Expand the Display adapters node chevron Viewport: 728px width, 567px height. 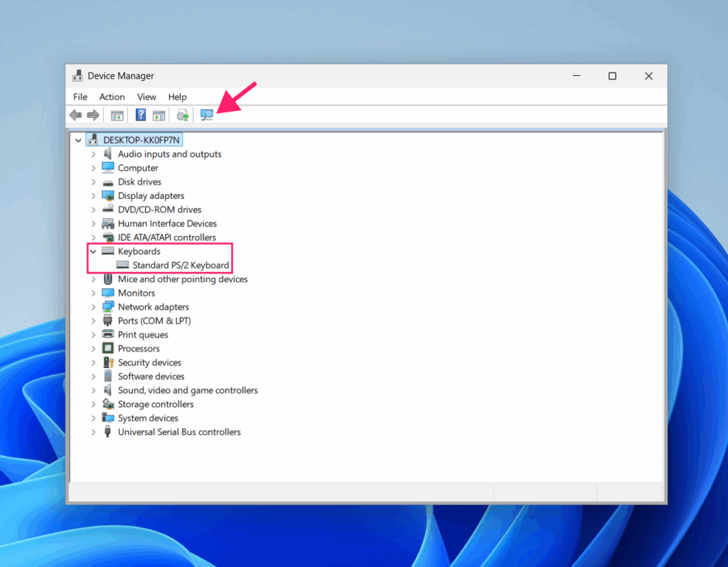click(93, 196)
